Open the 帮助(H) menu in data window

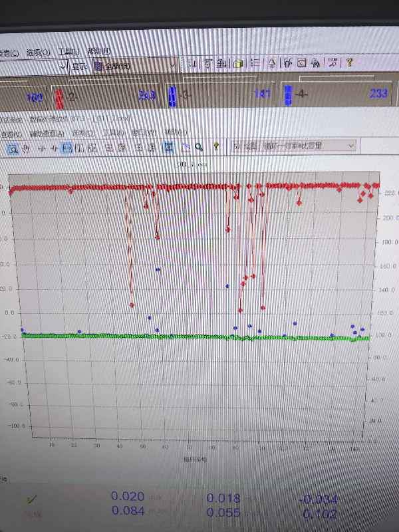point(175,132)
